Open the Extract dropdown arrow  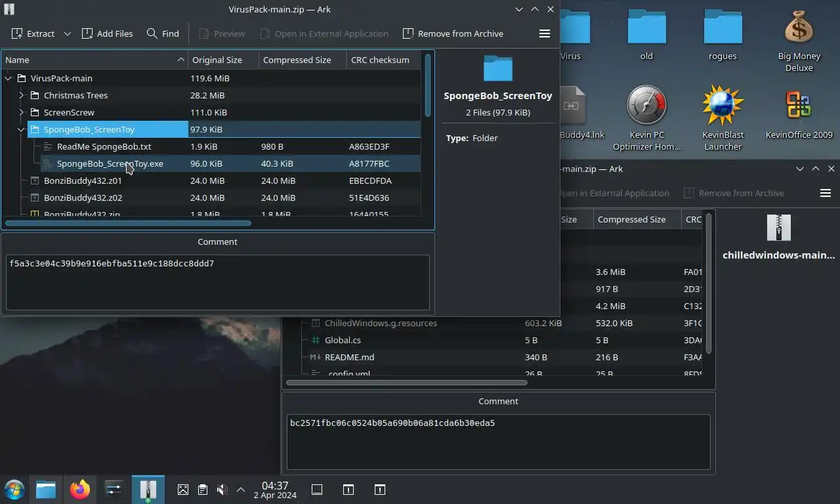[67, 33]
